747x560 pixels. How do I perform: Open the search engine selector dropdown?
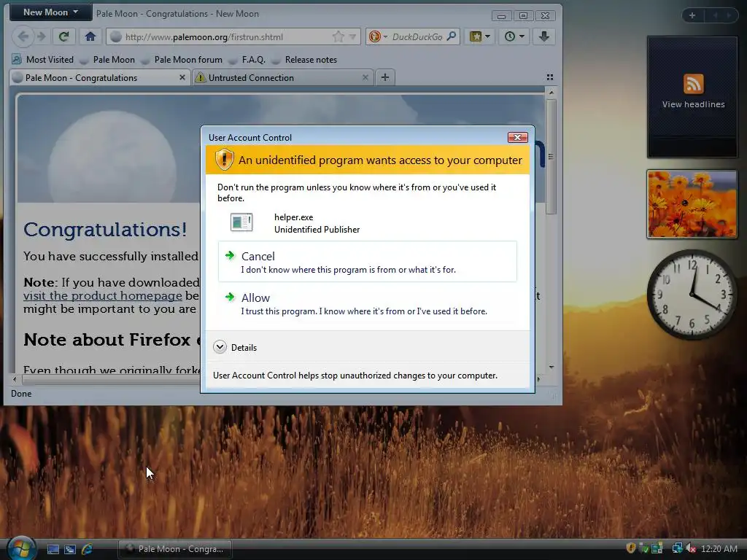(x=379, y=36)
